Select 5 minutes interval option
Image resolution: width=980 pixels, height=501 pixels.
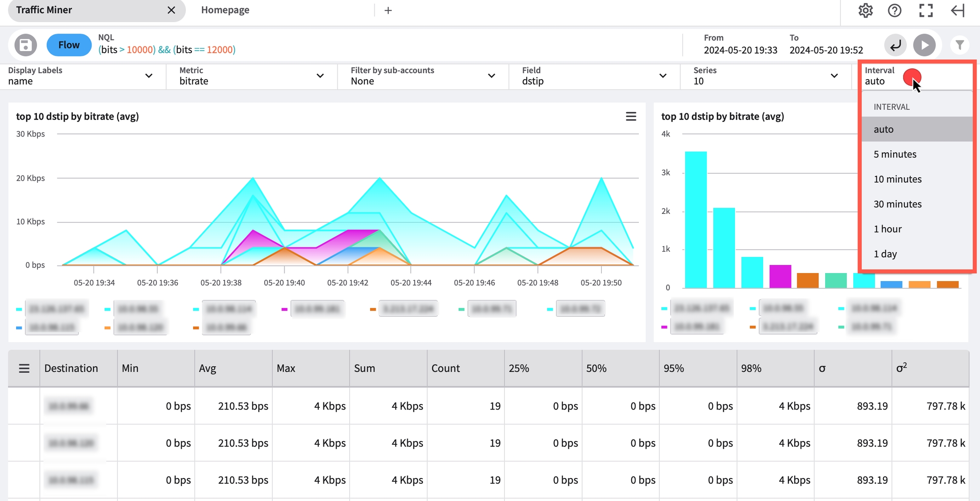895,154
